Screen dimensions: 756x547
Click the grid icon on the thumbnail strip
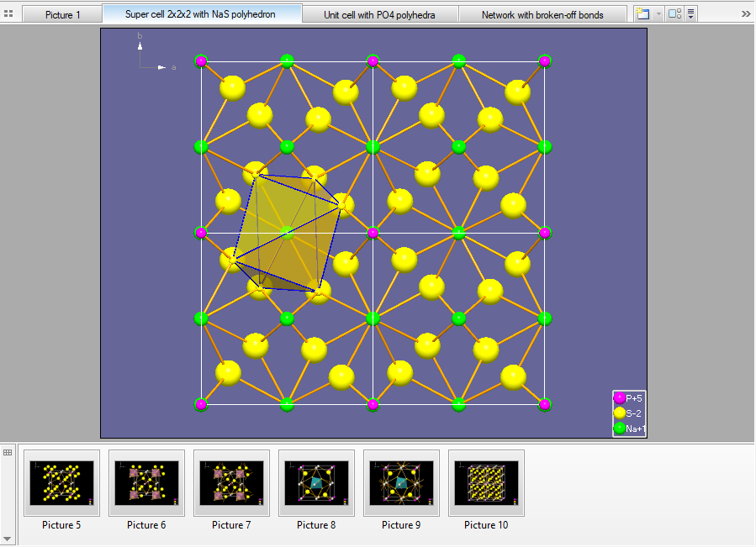click(7, 452)
